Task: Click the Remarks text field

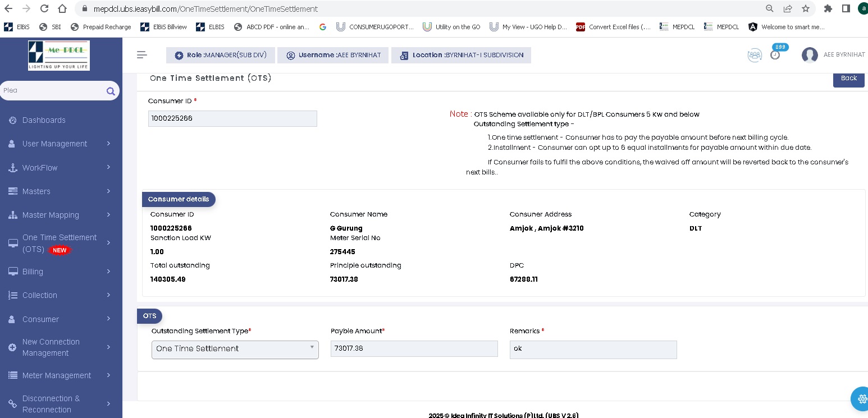Action: (593, 349)
